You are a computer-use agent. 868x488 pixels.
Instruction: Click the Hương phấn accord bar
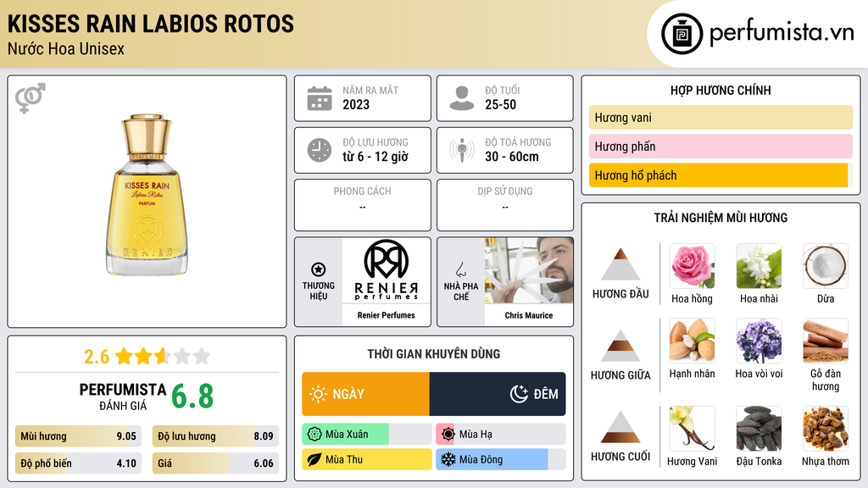[721, 146]
